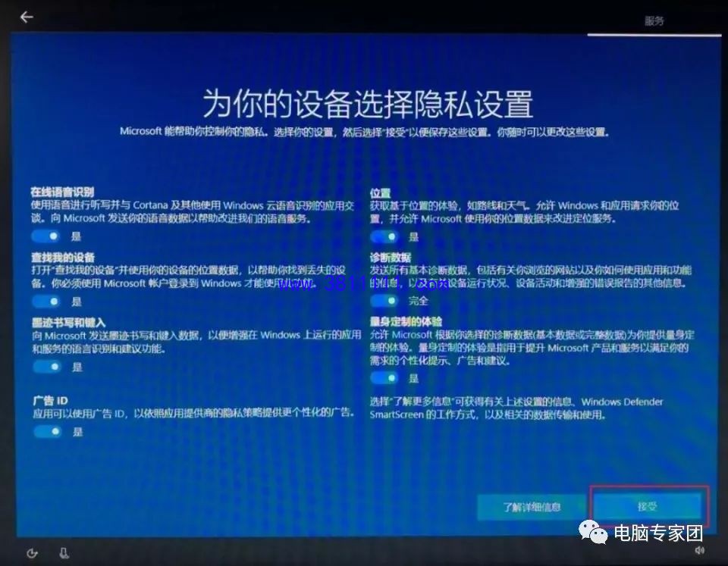Click the 接受 button
Image resolution: width=728 pixels, height=566 pixels.
coord(648,506)
